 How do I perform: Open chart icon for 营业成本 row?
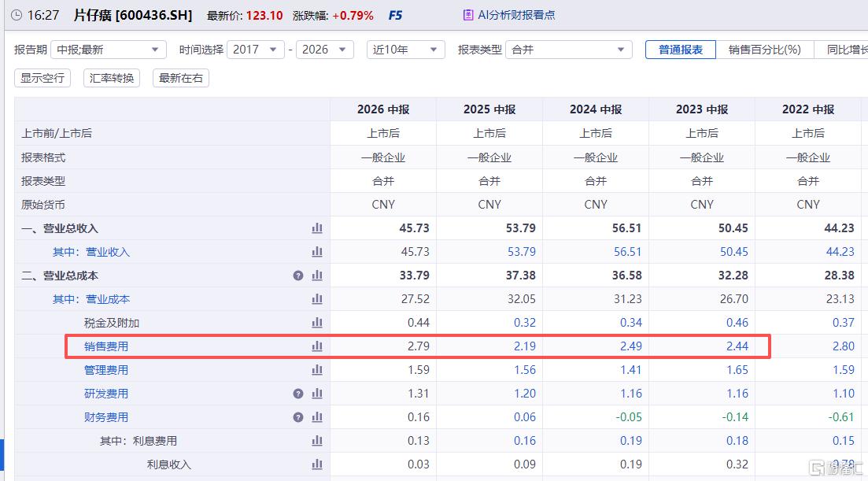(317, 299)
